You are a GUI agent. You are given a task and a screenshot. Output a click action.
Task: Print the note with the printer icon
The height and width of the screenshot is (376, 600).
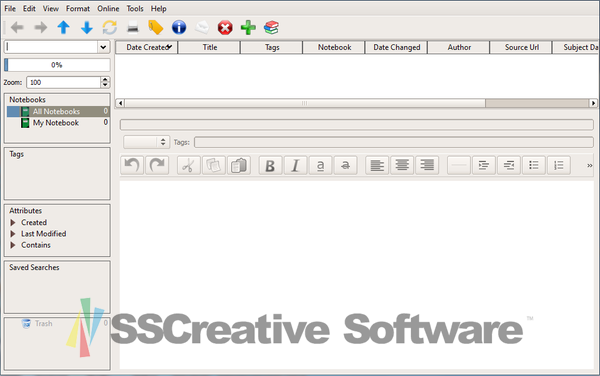click(x=133, y=28)
